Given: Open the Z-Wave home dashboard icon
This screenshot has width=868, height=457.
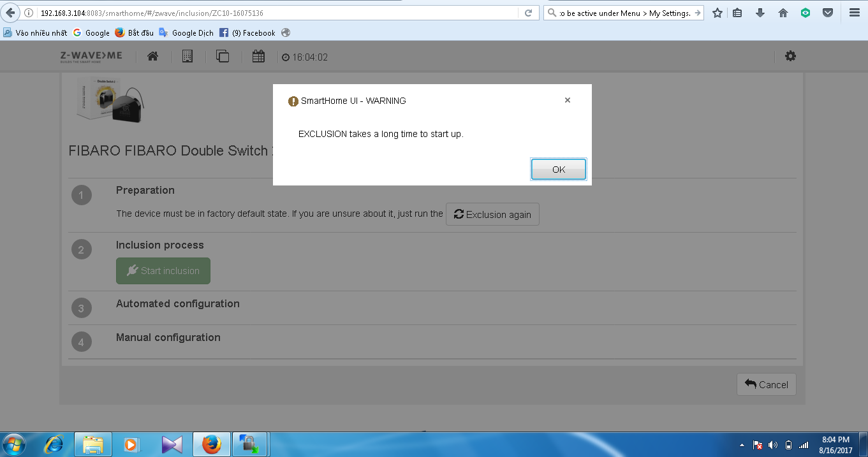Looking at the screenshot, I should tap(152, 57).
